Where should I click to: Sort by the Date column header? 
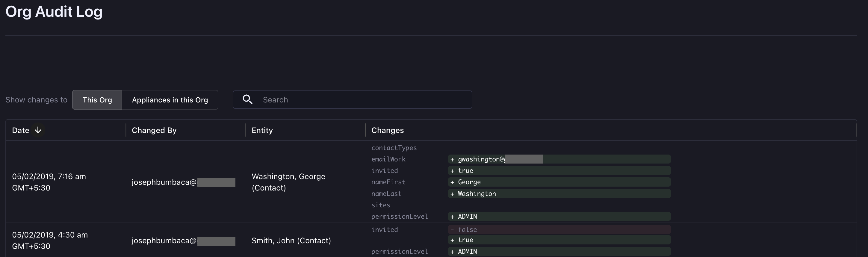tap(21, 130)
